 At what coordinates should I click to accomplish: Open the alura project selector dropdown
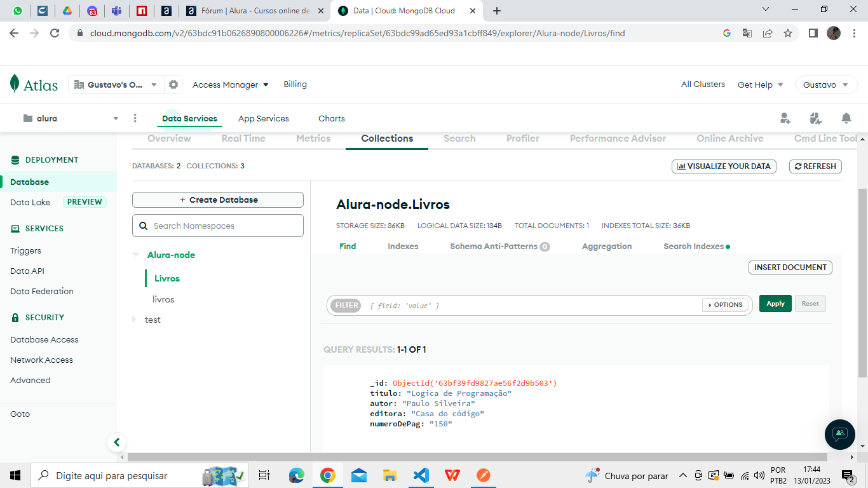click(71, 118)
